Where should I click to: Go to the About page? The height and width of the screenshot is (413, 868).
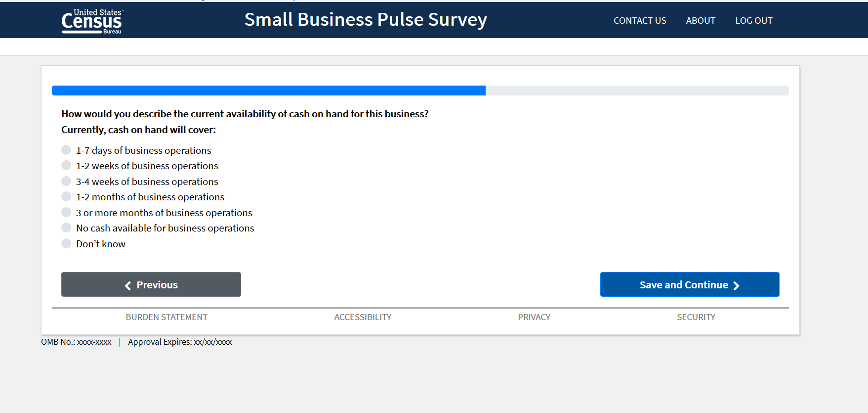click(701, 21)
